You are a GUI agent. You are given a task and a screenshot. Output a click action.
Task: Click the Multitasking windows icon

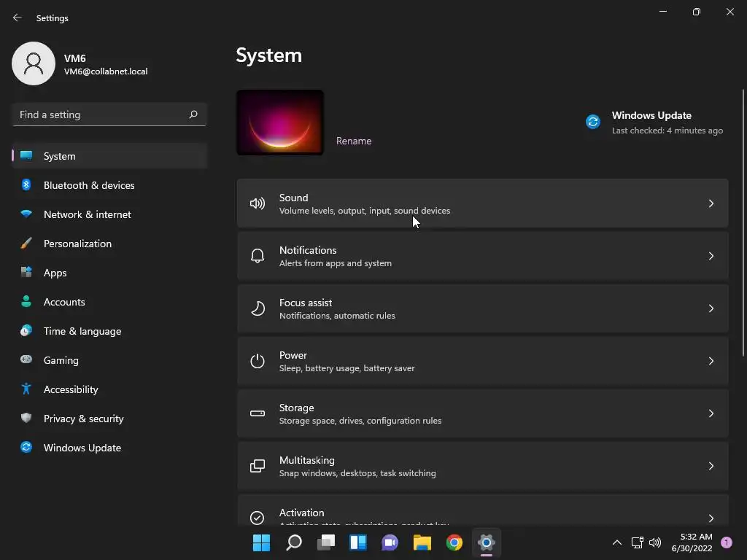258,466
